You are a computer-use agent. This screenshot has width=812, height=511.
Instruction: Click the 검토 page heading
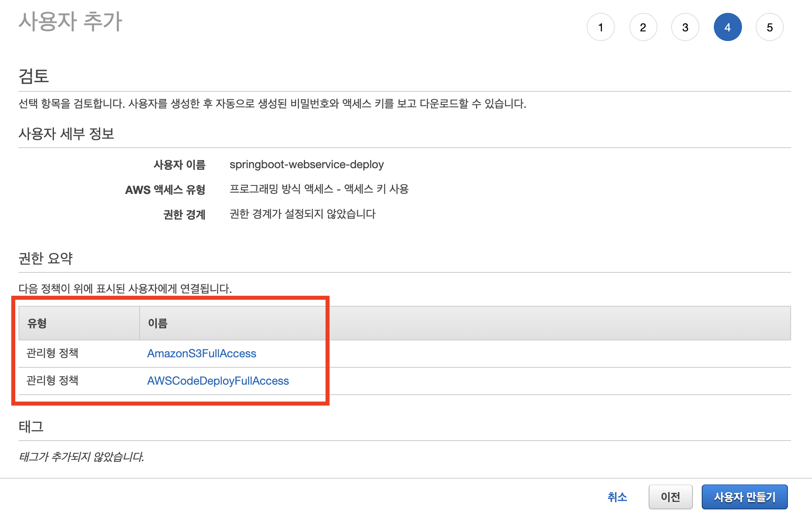pos(34,76)
